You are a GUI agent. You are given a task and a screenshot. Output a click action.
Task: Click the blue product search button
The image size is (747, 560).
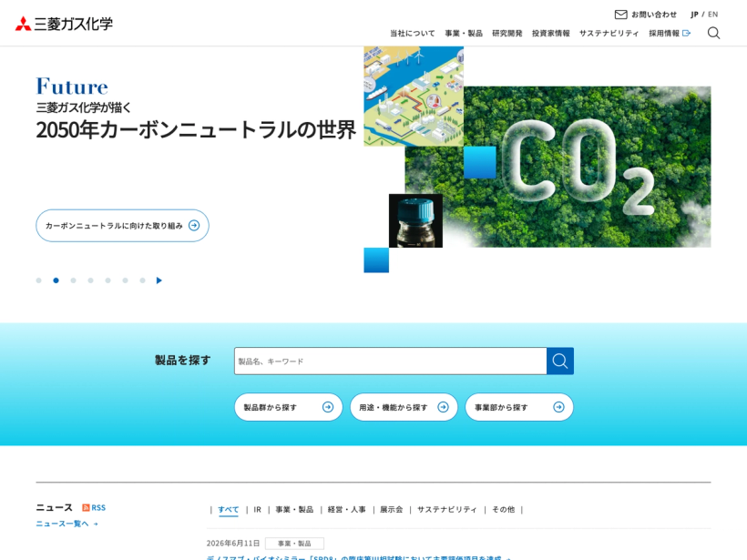pos(559,361)
